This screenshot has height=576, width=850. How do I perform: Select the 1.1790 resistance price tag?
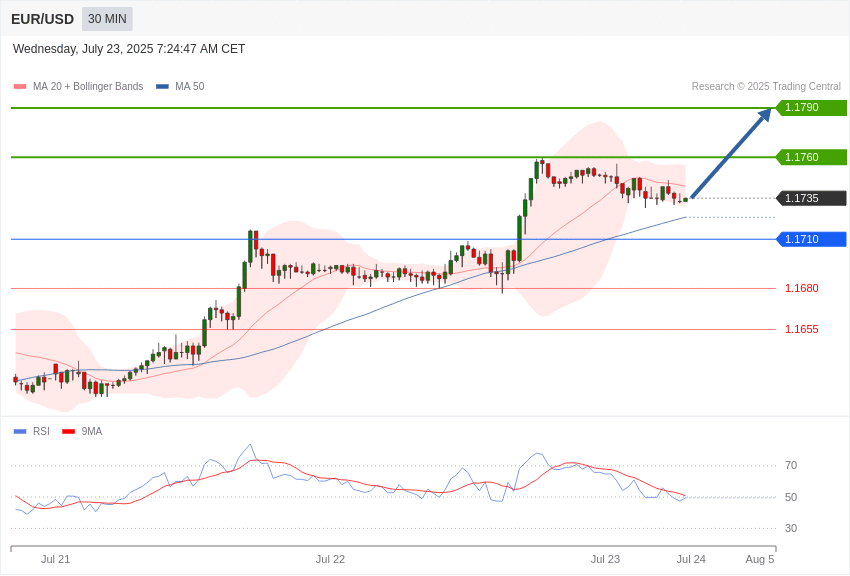pyautogui.click(x=812, y=107)
